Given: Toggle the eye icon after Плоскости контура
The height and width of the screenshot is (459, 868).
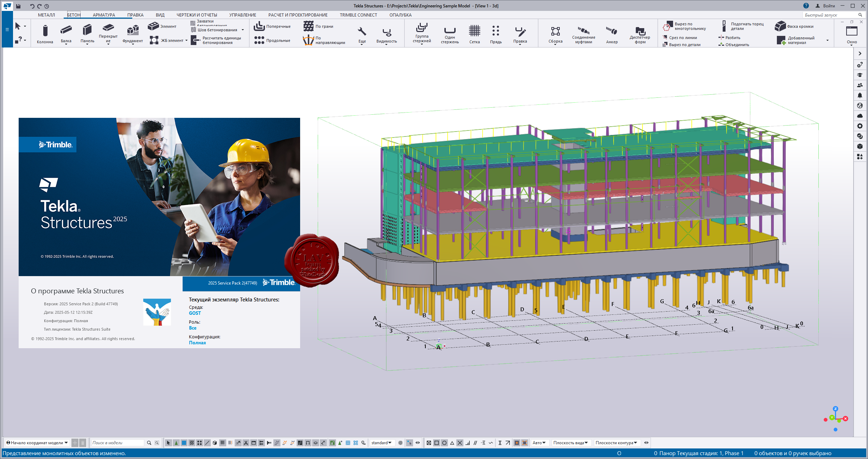Looking at the screenshot, I should [646, 443].
